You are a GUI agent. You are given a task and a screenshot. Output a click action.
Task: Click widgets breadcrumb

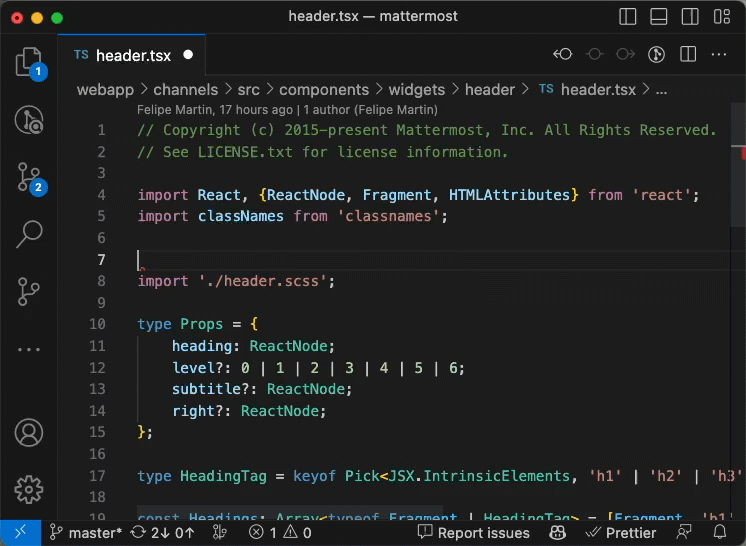coord(417,89)
